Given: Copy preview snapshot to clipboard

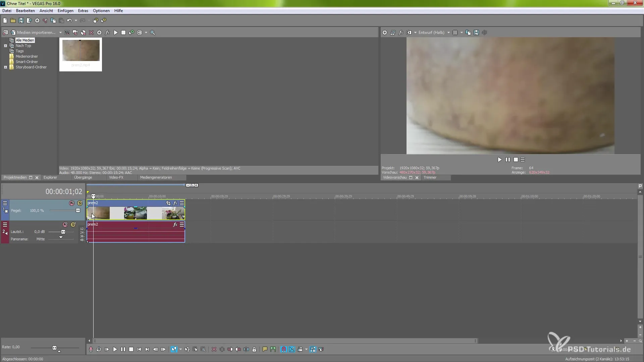Looking at the screenshot, I should click(468, 33).
